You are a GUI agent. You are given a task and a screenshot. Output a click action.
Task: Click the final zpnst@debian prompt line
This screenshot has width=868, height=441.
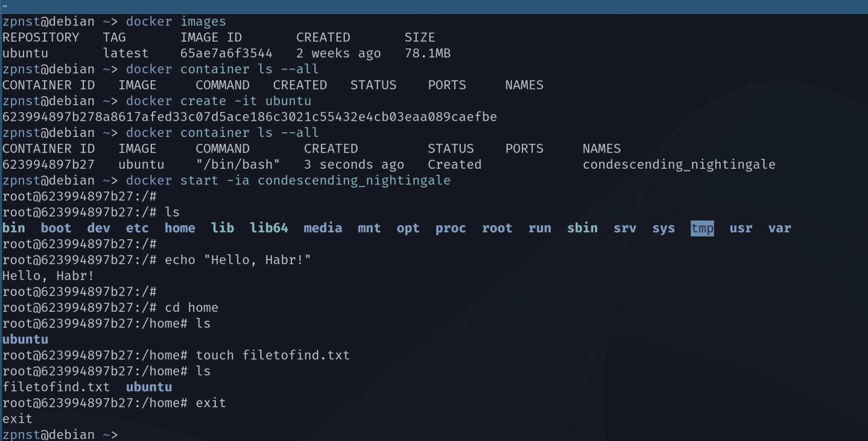click(60, 434)
